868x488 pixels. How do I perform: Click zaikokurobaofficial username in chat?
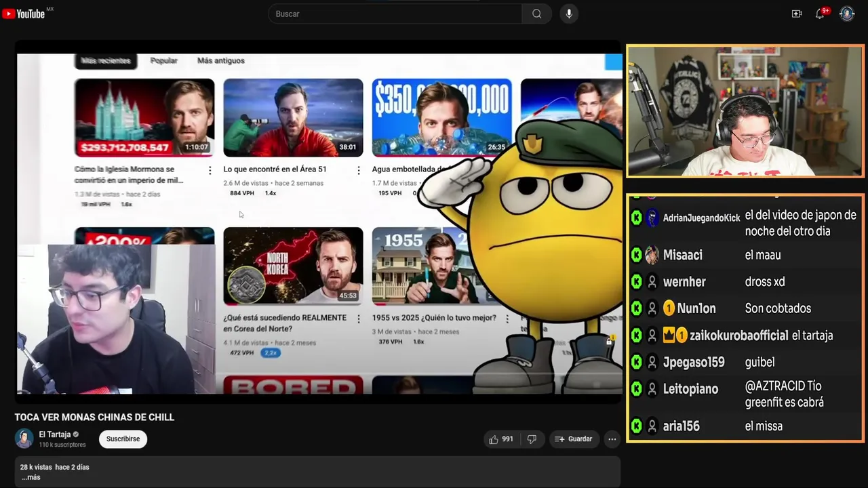pos(739,336)
